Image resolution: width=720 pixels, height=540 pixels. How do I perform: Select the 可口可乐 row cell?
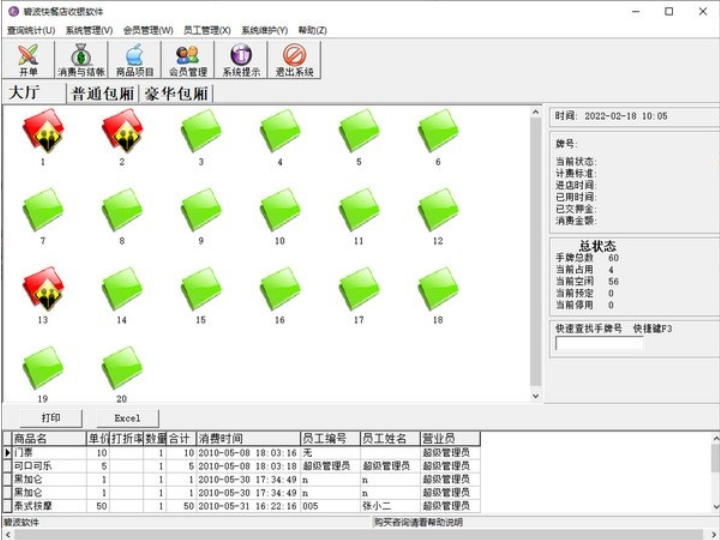pos(49,466)
